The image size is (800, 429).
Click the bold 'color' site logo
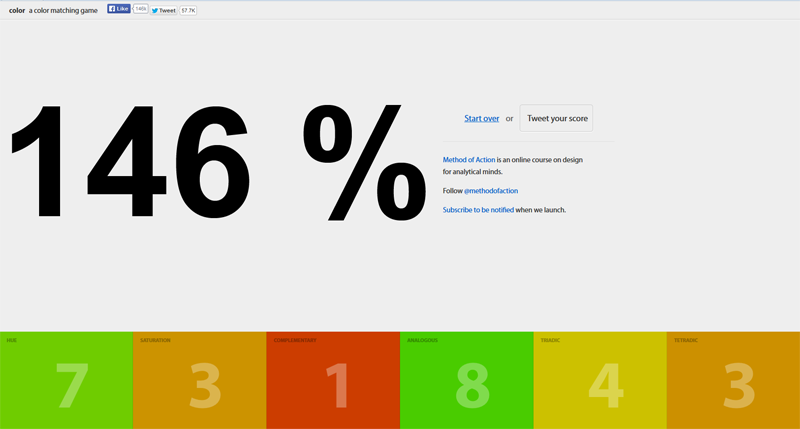point(16,10)
